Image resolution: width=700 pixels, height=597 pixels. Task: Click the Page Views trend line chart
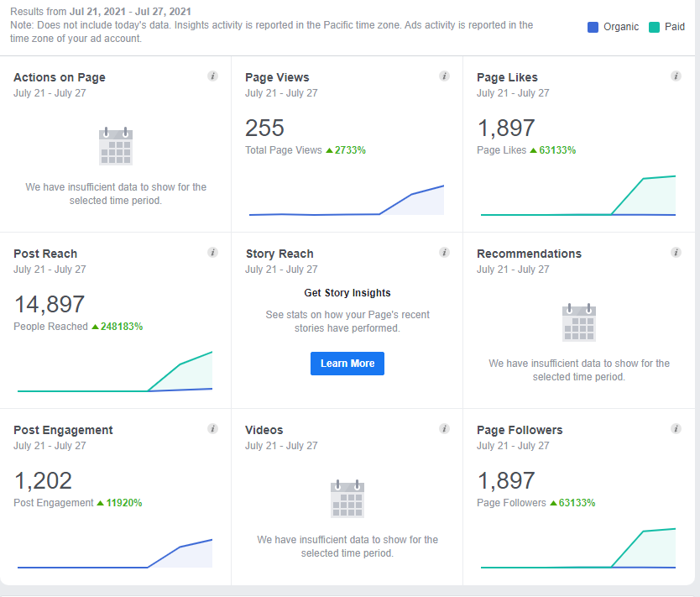pyautogui.click(x=347, y=200)
